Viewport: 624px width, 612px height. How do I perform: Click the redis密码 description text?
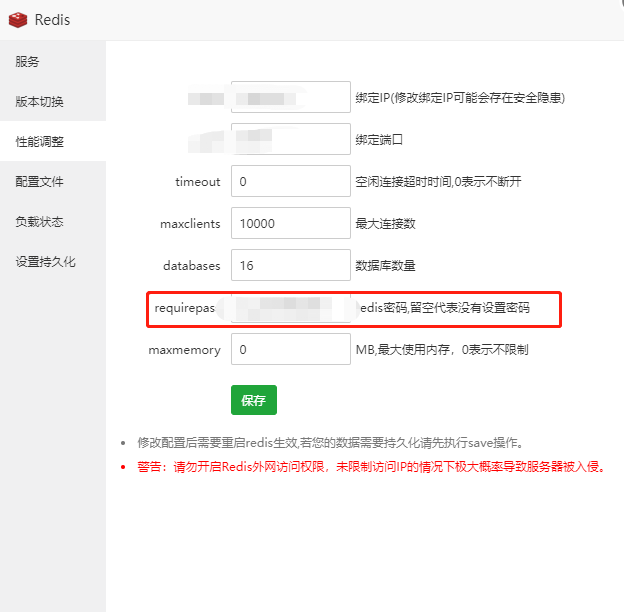[x=445, y=308]
